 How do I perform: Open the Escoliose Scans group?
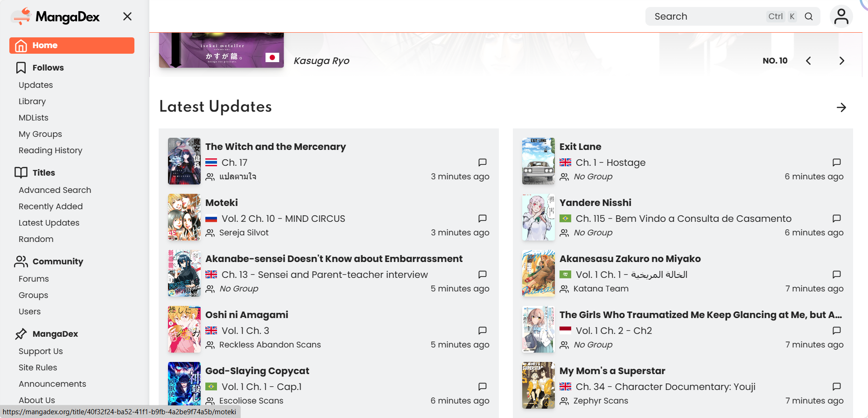(x=252, y=401)
